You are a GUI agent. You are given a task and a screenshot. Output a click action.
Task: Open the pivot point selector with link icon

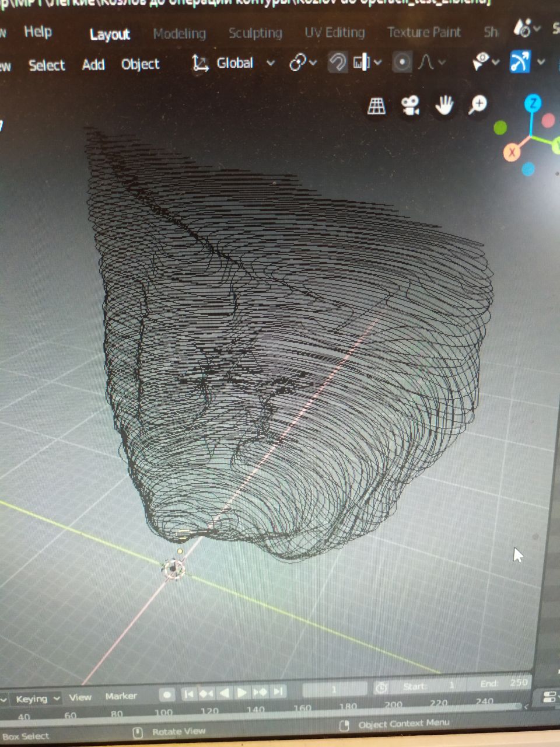(302, 62)
